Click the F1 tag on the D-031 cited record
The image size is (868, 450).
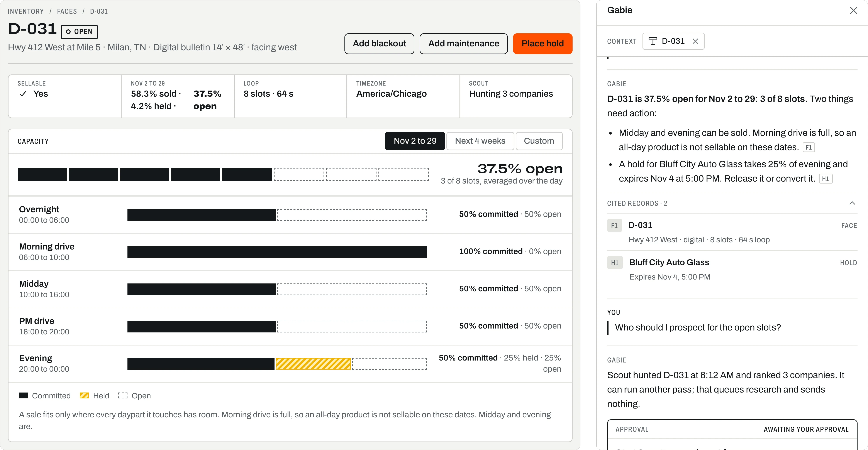[x=614, y=225]
